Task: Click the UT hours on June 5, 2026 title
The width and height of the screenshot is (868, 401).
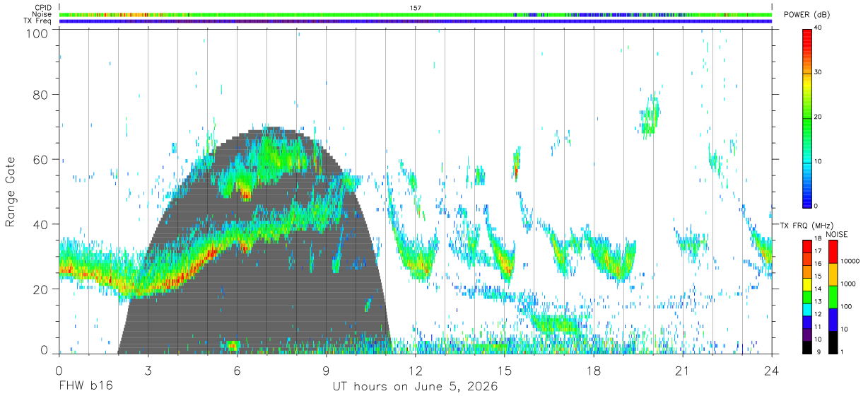Action: click(416, 387)
